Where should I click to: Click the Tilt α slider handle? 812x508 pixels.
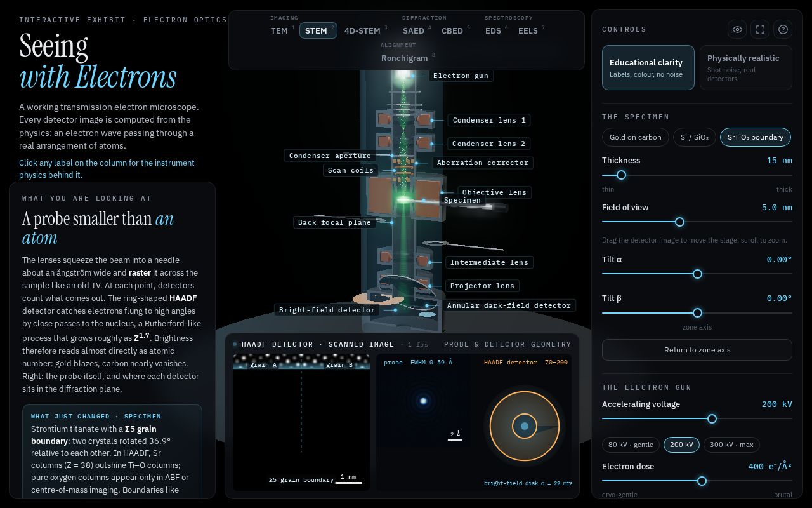click(x=697, y=274)
